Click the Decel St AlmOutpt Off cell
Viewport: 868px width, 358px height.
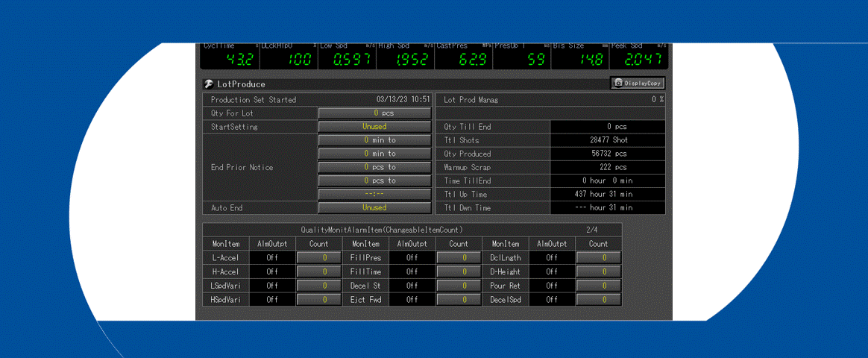pos(412,286)
